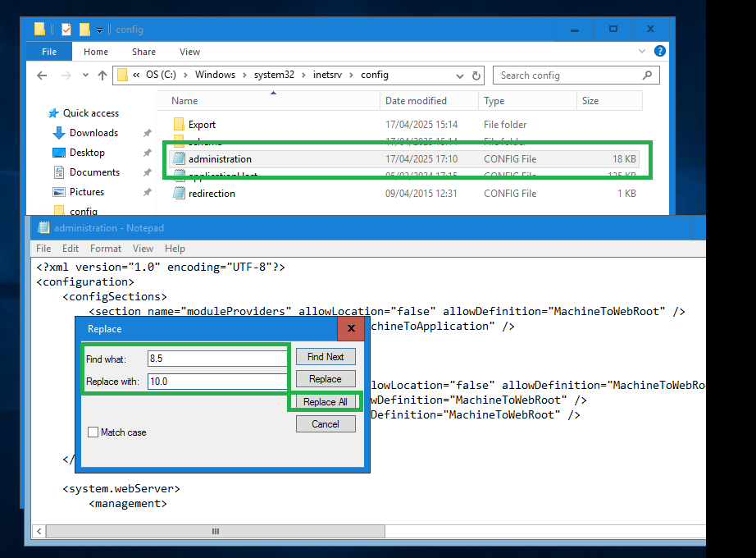The height and width of the screenshot is (558, 756).
Task: Open Notepad's View menu
Action: point(143,248)
